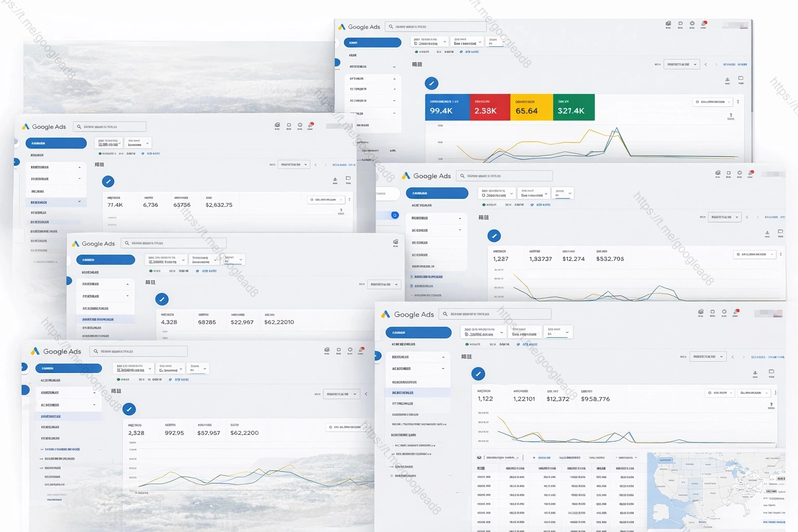The width and height of the screenshot is (798, 532).
Task: Click blue pill sidebar button in 71,4K window
Action: point(56,143)
